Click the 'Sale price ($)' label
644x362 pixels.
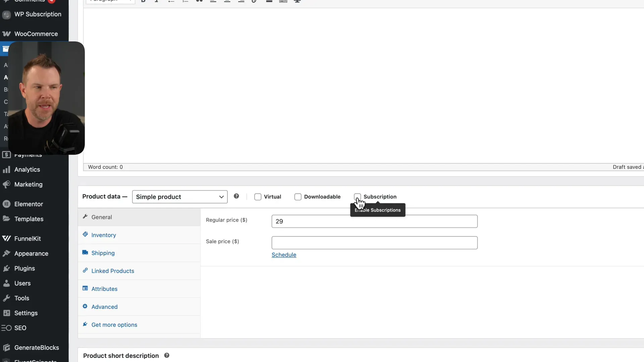(x=222, y=241)
